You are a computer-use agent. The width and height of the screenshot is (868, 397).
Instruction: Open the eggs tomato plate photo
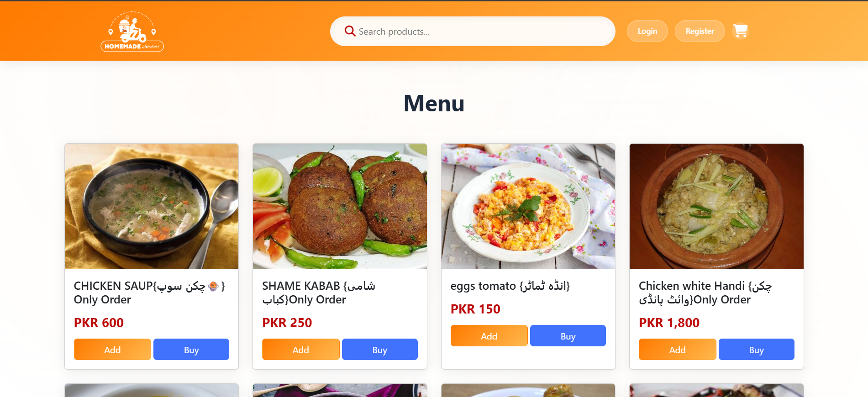[x=528, y=206]
